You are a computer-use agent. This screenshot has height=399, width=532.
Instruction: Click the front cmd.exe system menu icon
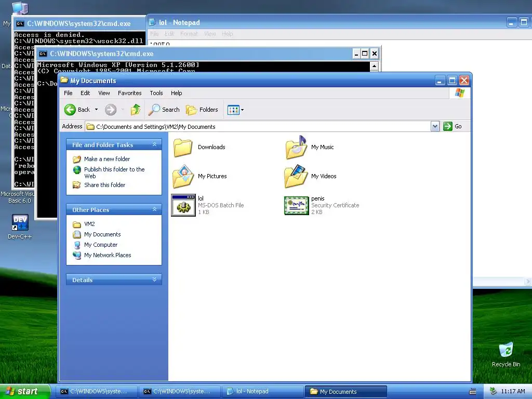click(x=43, y=54)
